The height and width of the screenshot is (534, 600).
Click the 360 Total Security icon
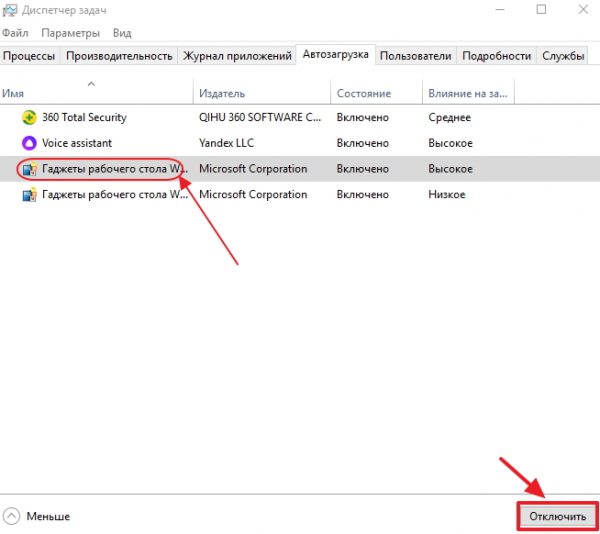coord(29,117)
